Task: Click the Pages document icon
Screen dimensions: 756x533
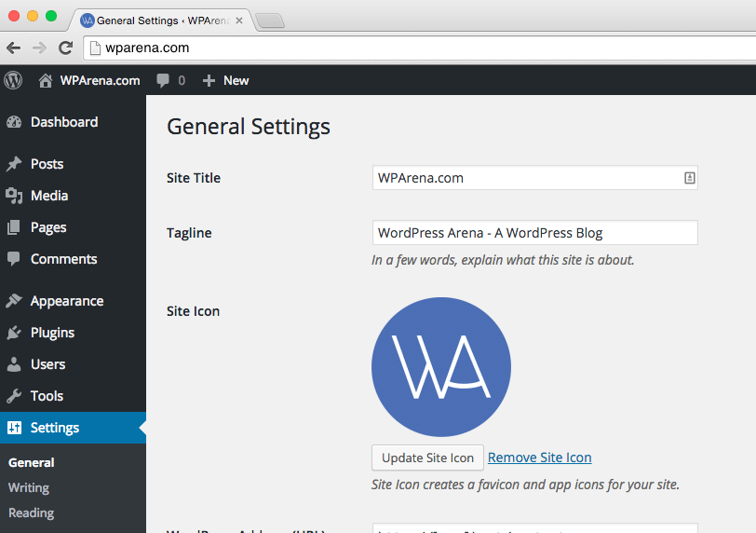Action: coord(14,227)
